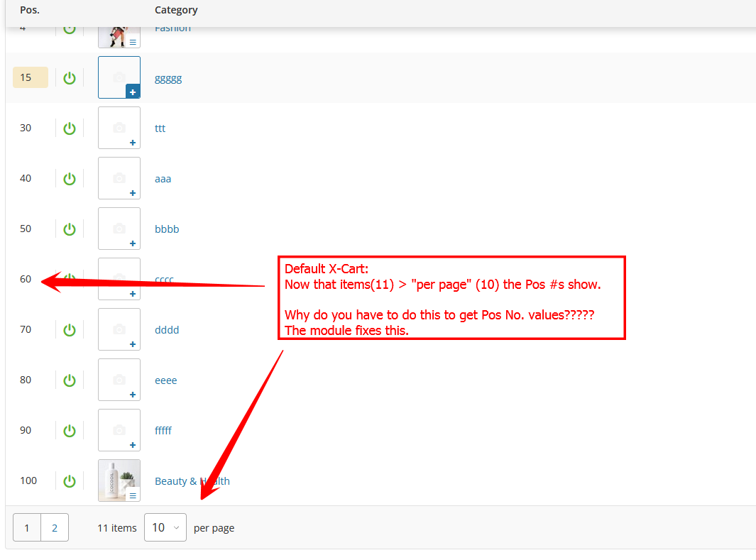Screen dimensions: 756x560
Task: Click the Category column header
Action: coord(176,10)
